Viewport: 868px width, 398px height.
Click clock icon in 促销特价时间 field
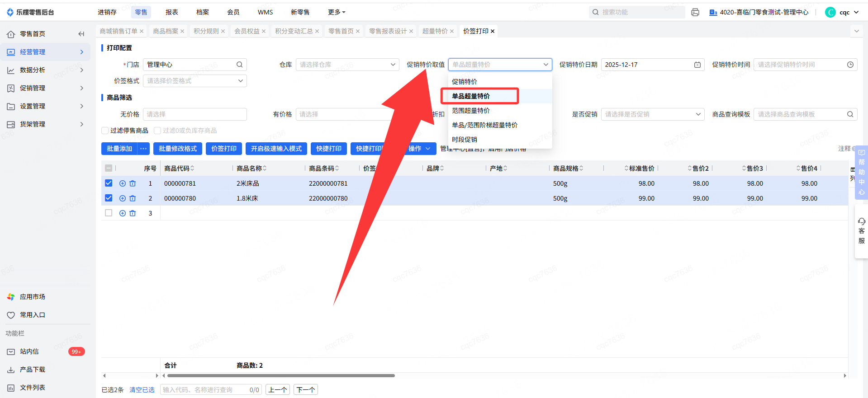click(850, 65)
